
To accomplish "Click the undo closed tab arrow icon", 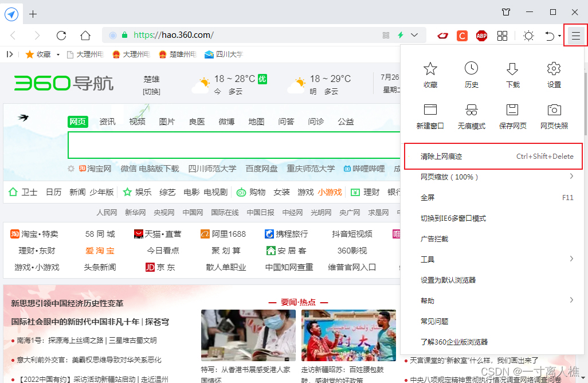I will (x=550, y=36).
